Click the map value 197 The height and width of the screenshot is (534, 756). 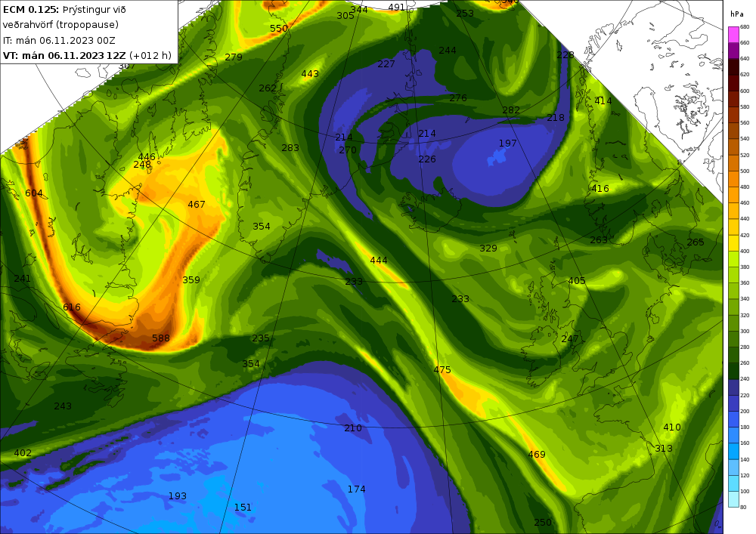pos(508,144)
